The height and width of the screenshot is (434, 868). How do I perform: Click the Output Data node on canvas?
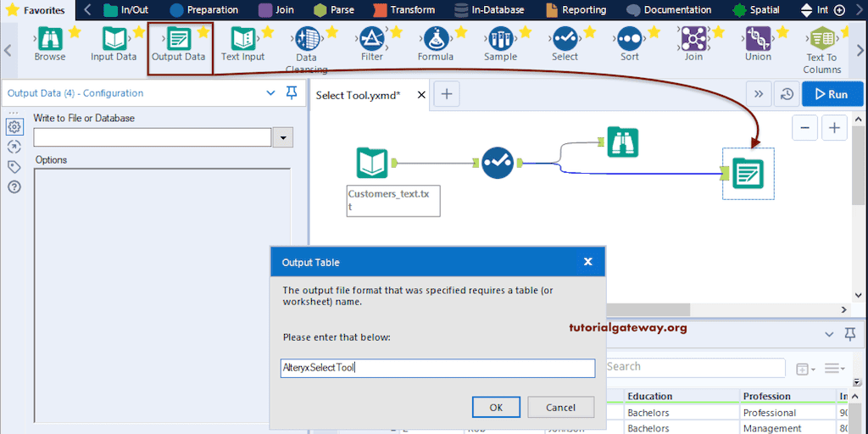click(x=748, y=173)
